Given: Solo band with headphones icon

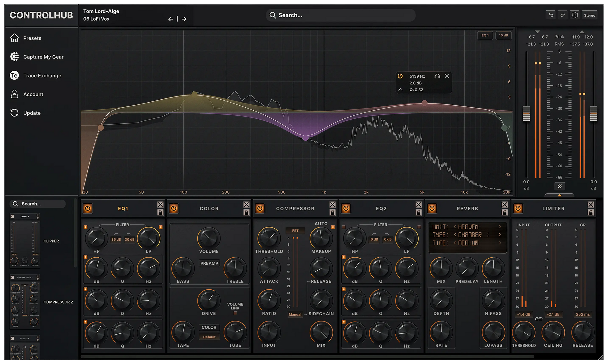Looking at the screenshot, I should (x=437, y=76).
